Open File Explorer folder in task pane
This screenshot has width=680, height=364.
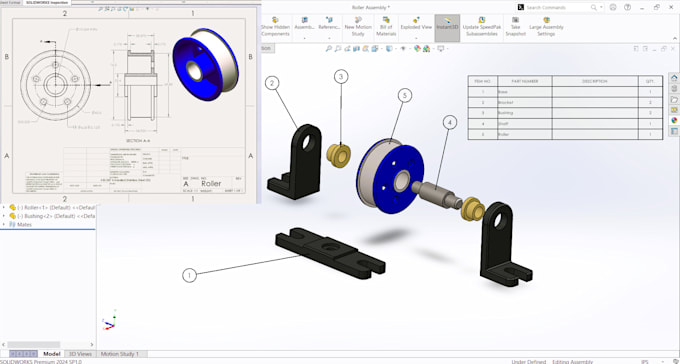(674, 99)
